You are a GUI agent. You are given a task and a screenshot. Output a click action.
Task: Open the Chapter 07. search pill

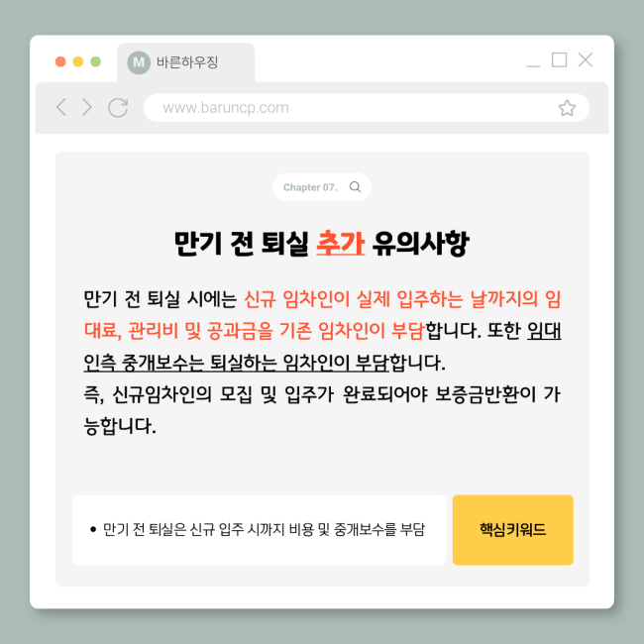pyautogui.click(x=322, y=187)
